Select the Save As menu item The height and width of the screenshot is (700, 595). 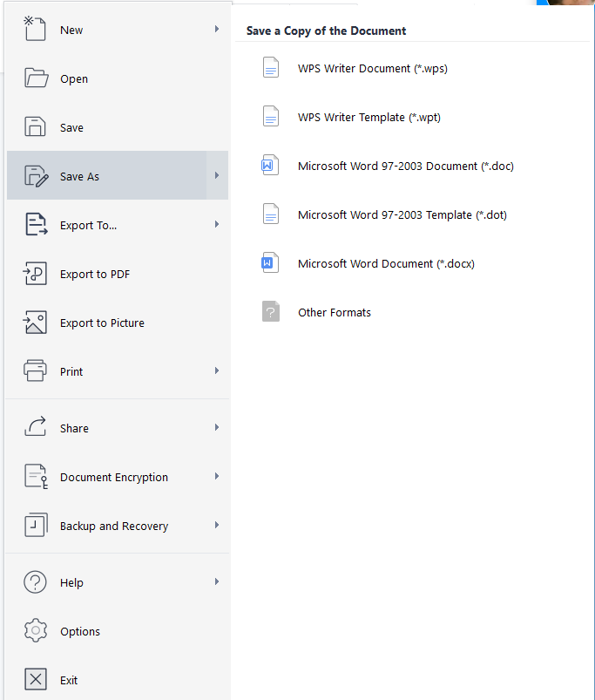(x=80, y=176)
